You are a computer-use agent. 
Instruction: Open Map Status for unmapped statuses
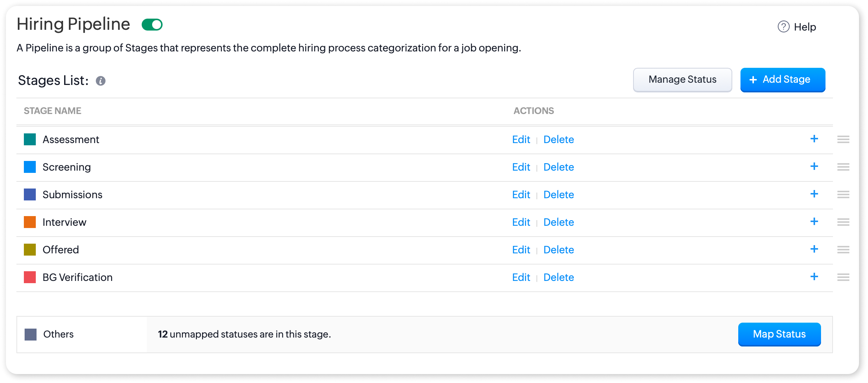pos(779,334)
